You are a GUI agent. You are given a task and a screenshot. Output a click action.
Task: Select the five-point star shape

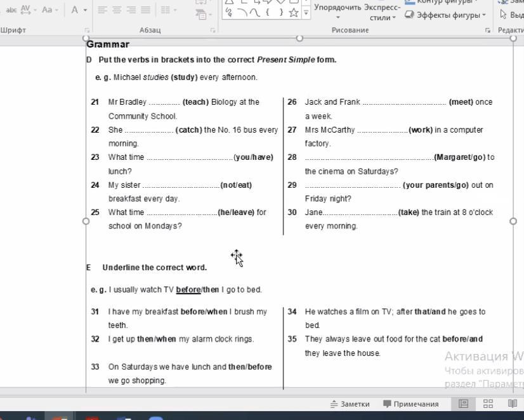tap(294, 13)
